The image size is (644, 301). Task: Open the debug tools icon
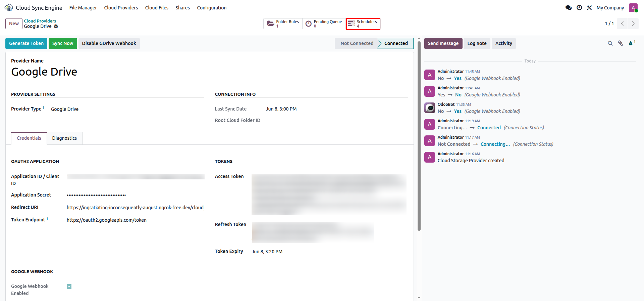(x=589, y=8)
